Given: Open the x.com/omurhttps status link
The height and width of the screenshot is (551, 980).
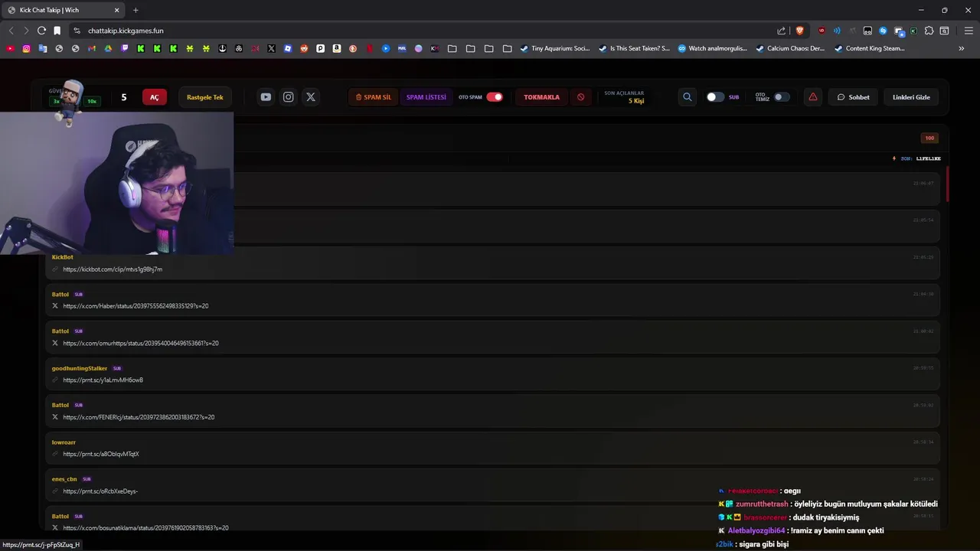Looking at the screenshot, I should click(x=141, y=343).
